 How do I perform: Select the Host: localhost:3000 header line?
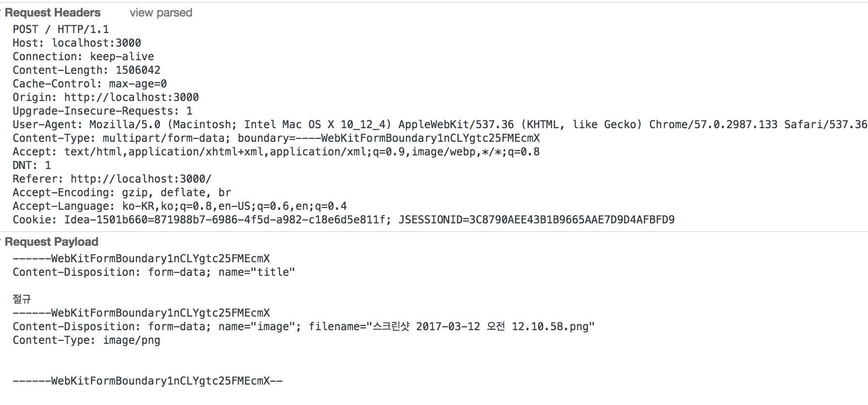pos(77,43)
